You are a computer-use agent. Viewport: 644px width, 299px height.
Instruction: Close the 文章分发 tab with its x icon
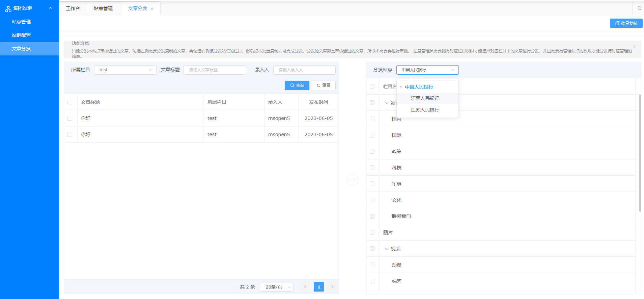tap(152, 9)
